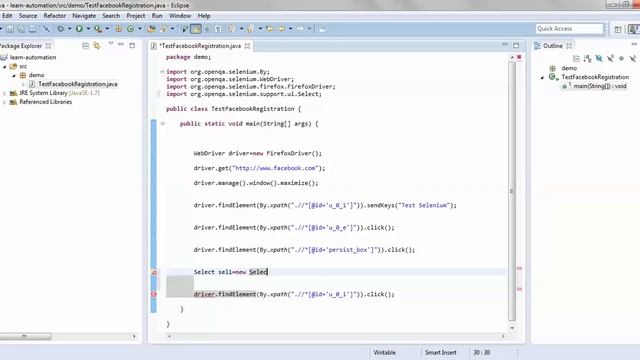The width and height of the screenshot is (640, 360).
Task: Click the Open Type toolbar icon
Action: tap(151, 29)
